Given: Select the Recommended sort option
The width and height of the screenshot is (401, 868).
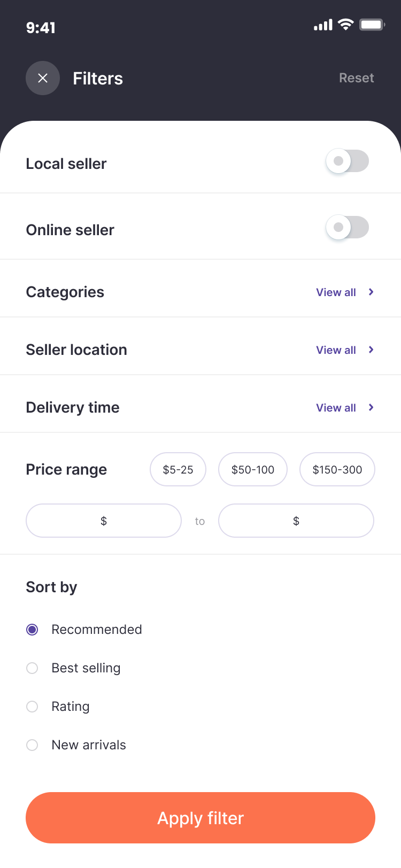Looking at the screenshot, I should [32, 630].
